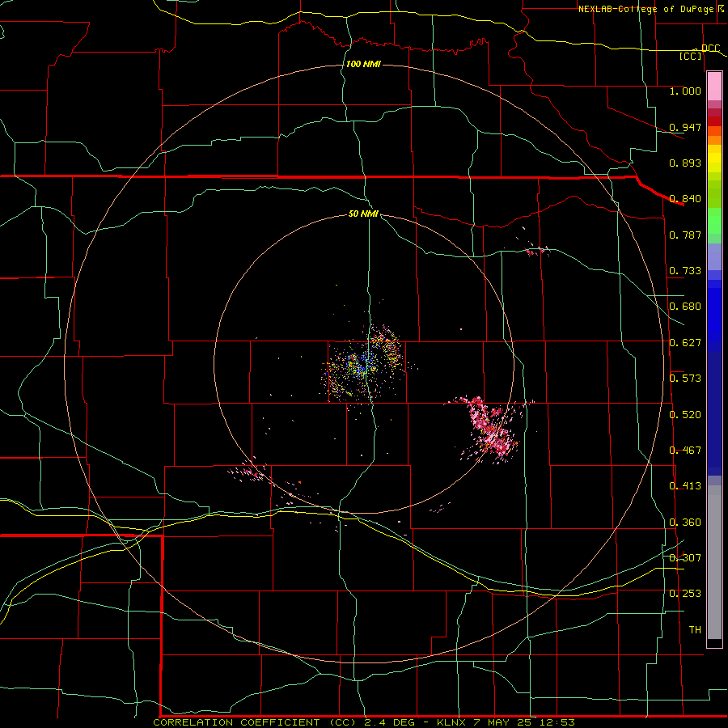
Task: Select the 0.840 legend value
Action: click(685, 198)
